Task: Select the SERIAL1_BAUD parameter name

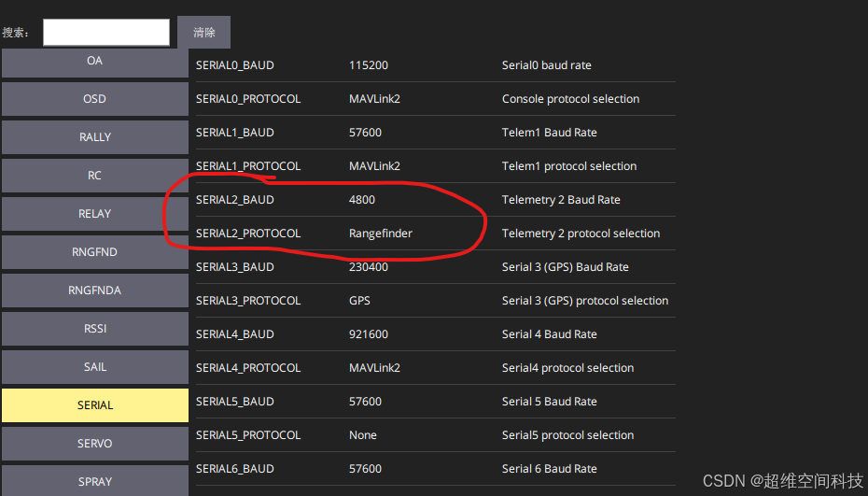Action: coord(234,133)
